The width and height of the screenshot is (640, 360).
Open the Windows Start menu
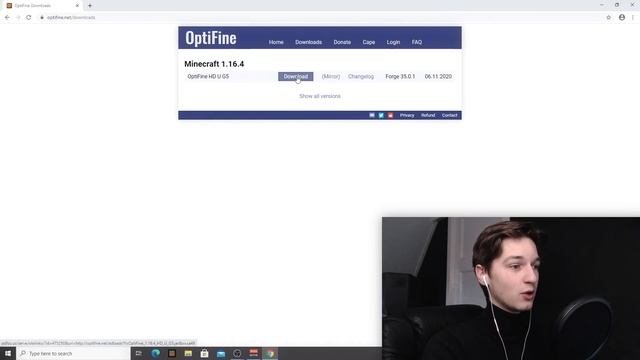8,353
